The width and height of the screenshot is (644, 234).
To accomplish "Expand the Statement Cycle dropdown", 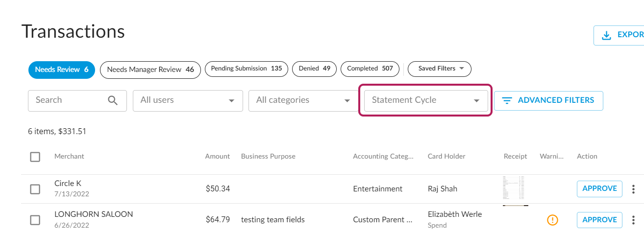I will [425, 100].
